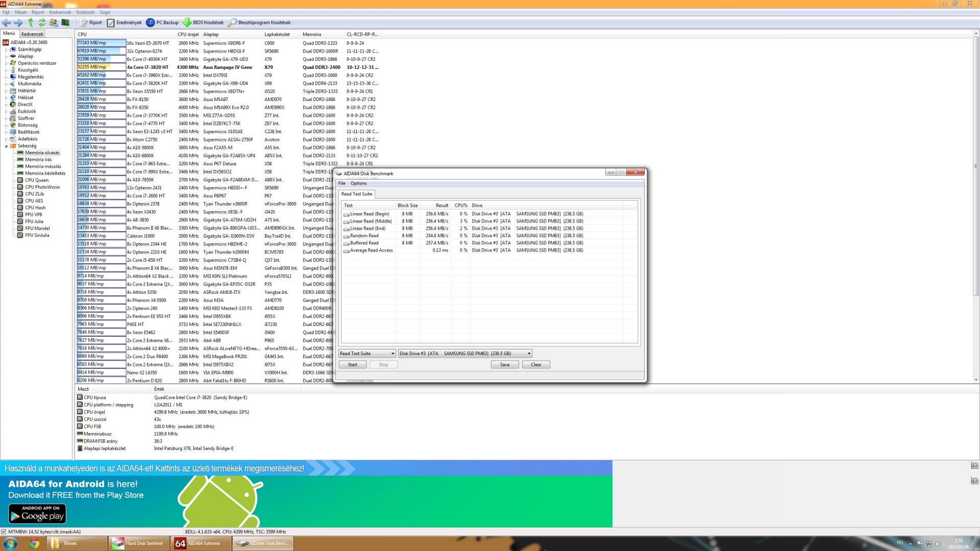
Task: Click the Riport toolbar icon
Action: pyautogui.click(x=84, y=22)
